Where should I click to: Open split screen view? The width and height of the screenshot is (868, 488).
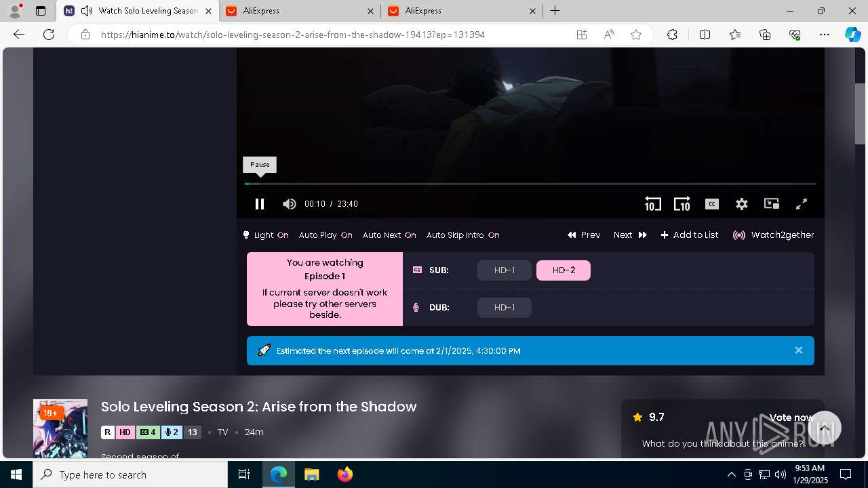pyautogui.click(x=705, y=35)
